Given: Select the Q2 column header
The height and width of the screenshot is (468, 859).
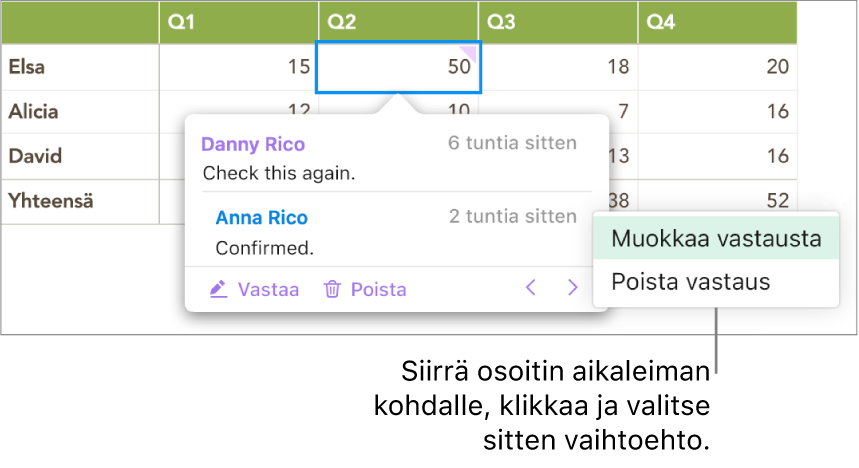Looking at the screenshot, I should coord(398,22).
